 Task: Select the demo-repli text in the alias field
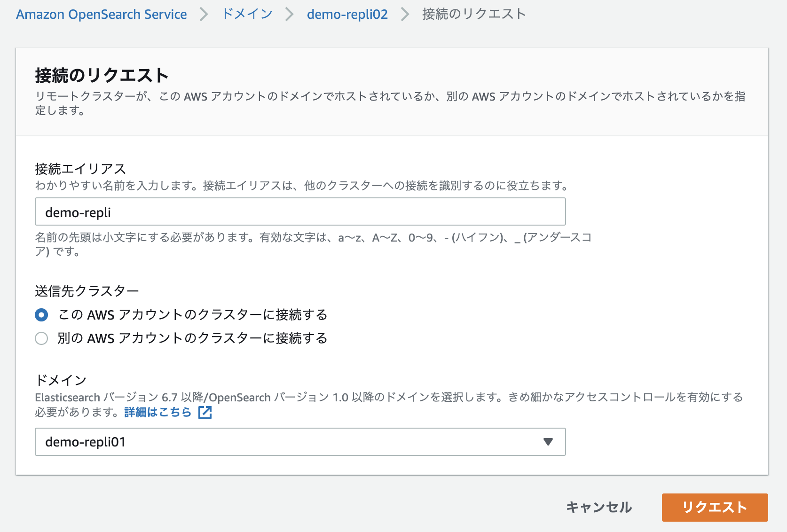(x=78, y=211)
